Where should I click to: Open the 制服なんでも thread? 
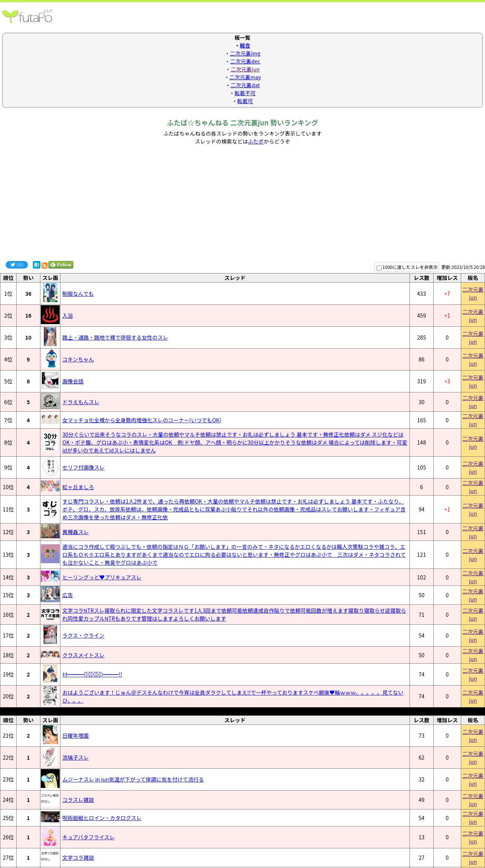click(x=78, y=294)
